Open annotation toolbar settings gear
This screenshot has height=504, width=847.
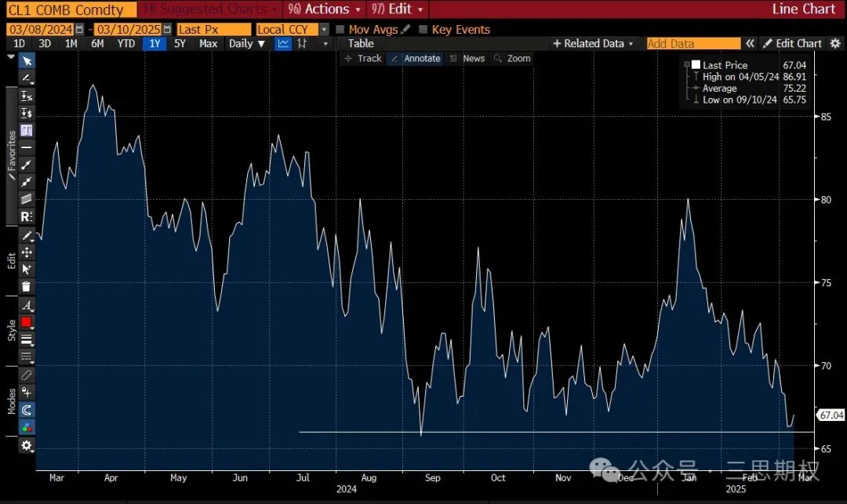(x=27, y=446)
